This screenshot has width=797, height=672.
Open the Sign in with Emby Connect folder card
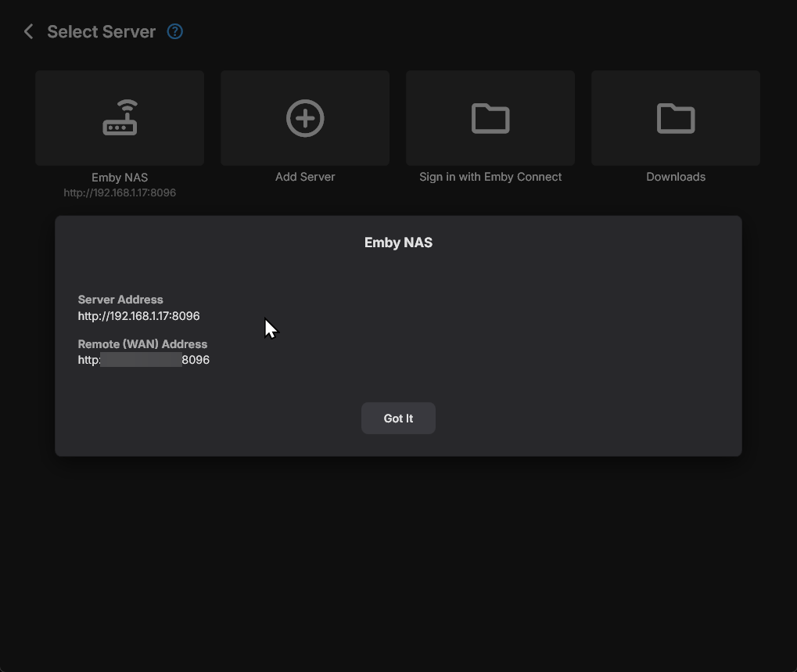490,118
